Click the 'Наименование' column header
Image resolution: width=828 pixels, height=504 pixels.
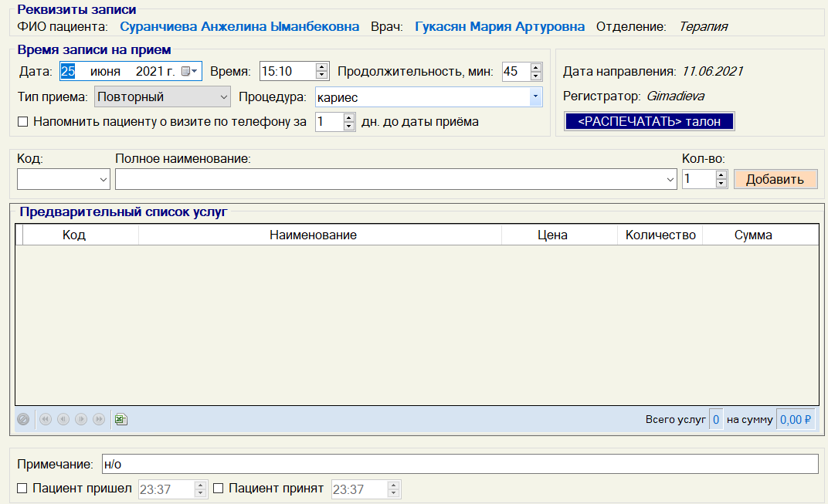click(x=313, y=235)
